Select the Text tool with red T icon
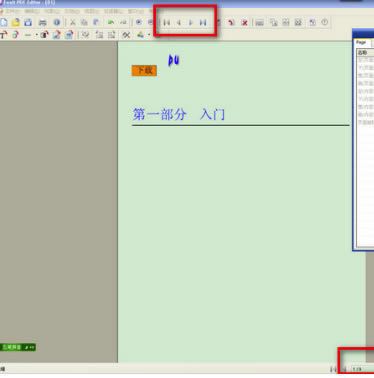Screen dimensions: 374x378 click(4, 35)
